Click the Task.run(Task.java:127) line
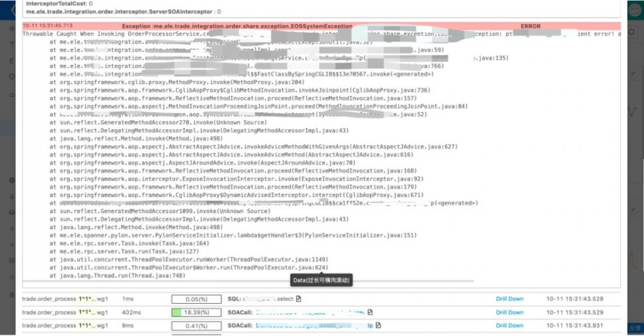 (x=124, y=252)
